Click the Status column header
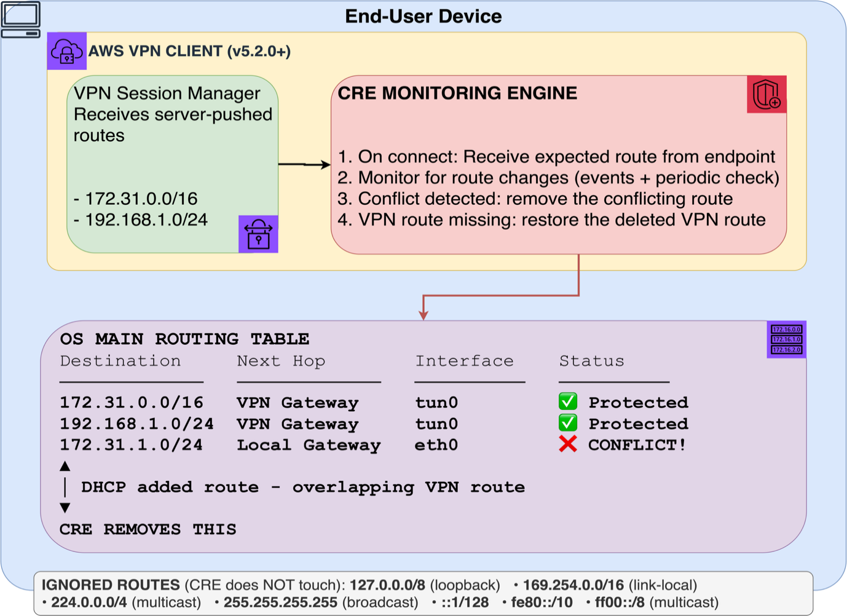This screenshot has width=847, height=616. (591, 361)
